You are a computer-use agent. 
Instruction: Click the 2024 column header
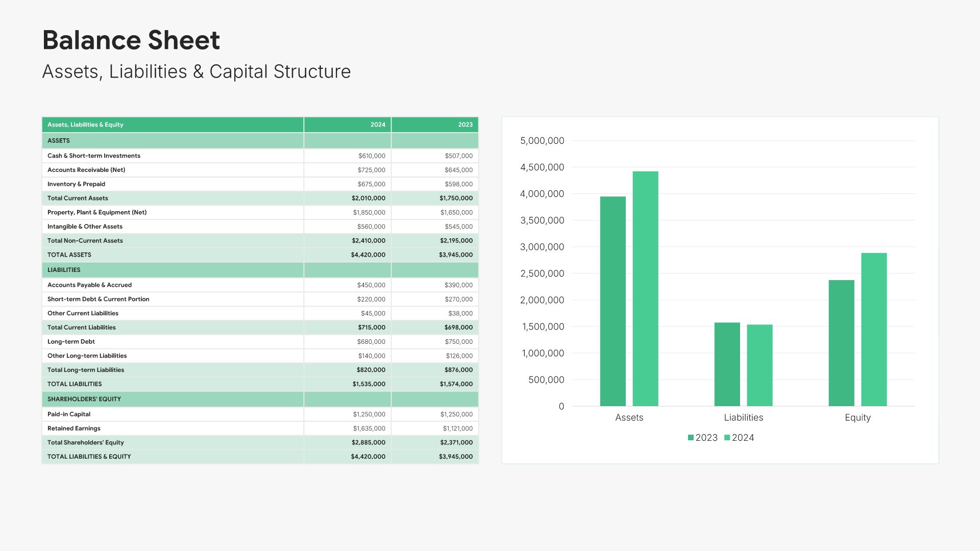coord(378,124)
